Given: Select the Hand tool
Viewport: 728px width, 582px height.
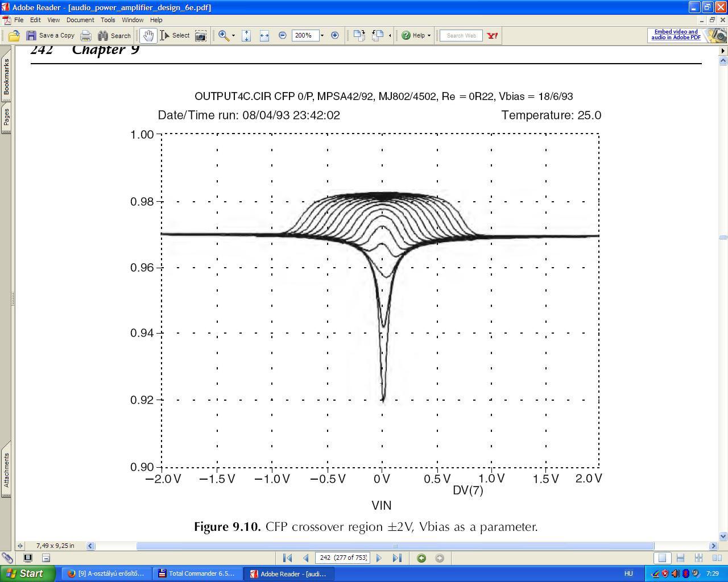Looking at the screenshot, I should (x=148, y=35).
